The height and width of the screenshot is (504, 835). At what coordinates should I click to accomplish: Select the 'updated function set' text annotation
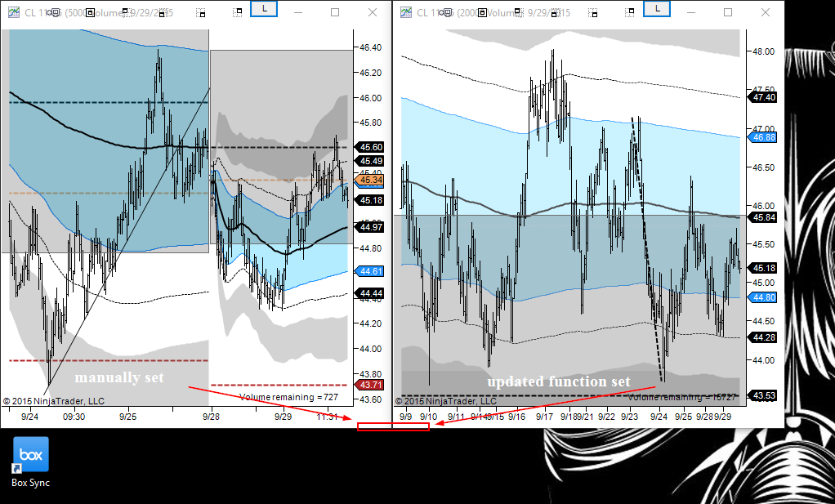[x=559, y=381]
